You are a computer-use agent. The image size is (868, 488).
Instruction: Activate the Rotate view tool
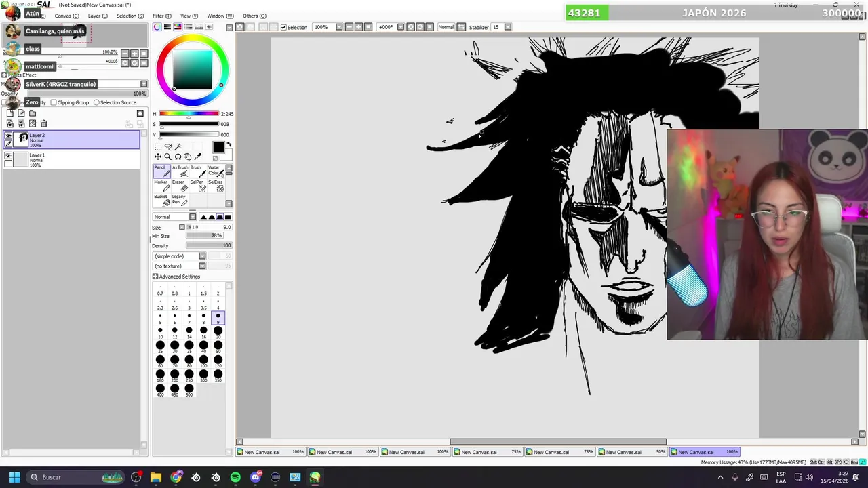tap(178, 157)
